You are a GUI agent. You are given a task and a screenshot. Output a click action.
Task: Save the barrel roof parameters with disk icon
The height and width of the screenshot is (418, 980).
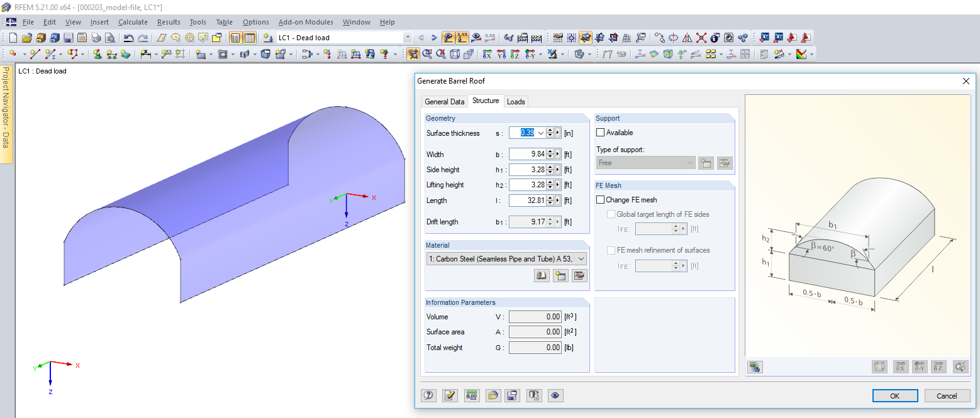pyautogui.click(x=513, y=395)
